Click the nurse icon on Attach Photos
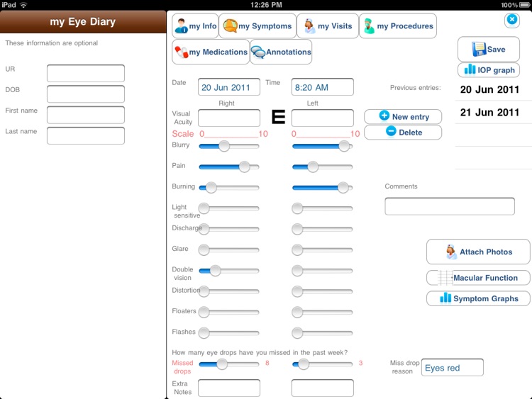Image resolution: width=532 pixels, height=399 pixels. click(451, 252)
